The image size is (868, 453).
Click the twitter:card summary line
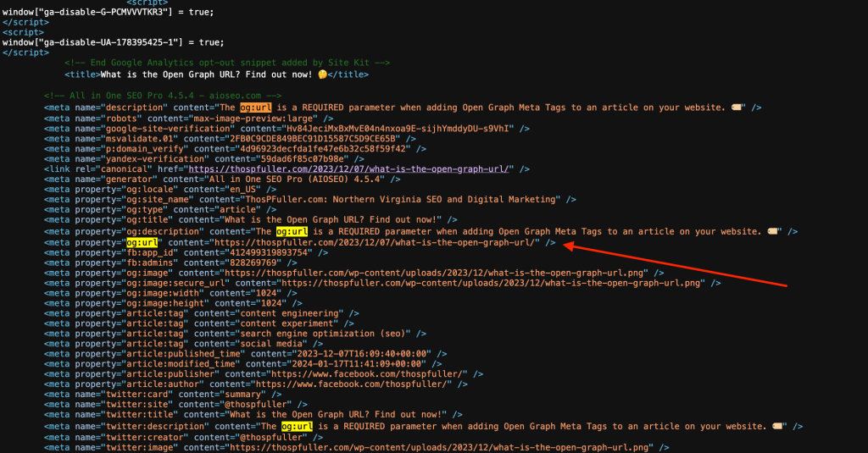(x=163, y=395)
